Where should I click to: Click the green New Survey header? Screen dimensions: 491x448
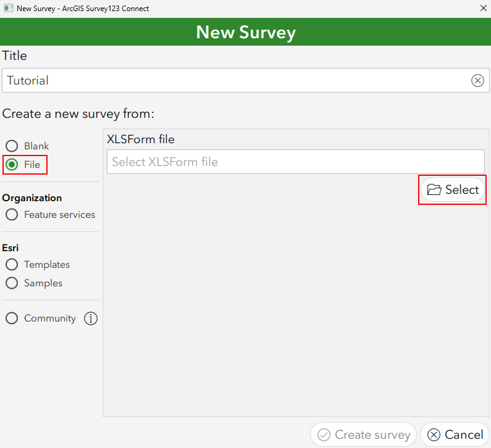[x=245, y=32]
